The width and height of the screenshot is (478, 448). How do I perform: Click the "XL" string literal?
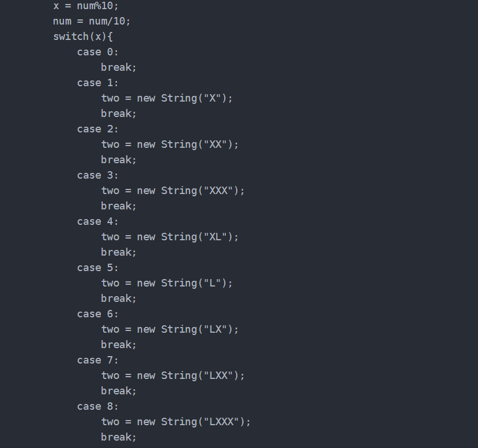coord(215,237)
